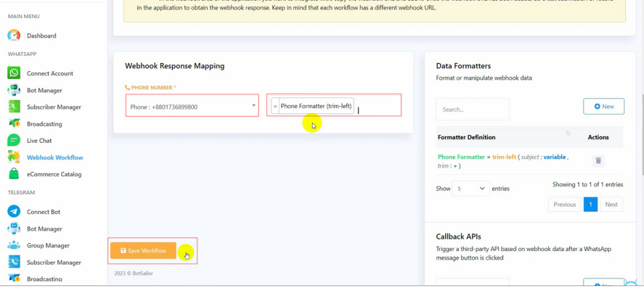The width and height of the screenshot is (644, 288).
Task: Go to Next page of formatters
Action: click(x=611, y=204)
